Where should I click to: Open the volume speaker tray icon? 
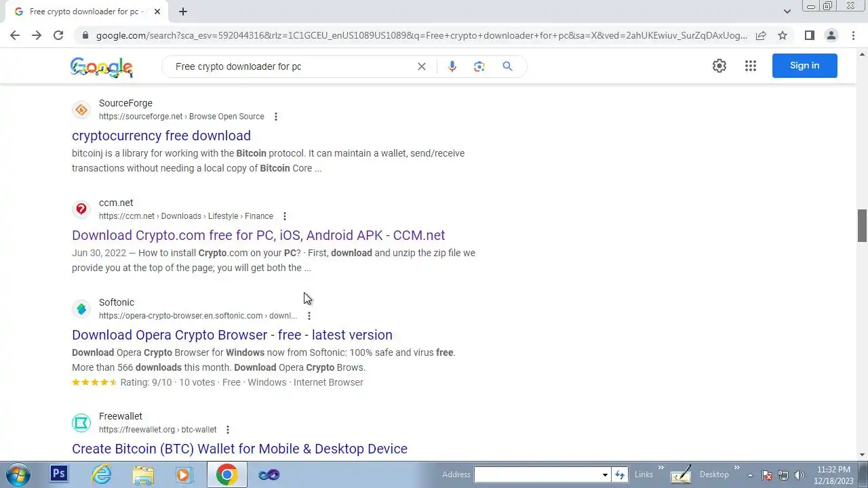800,475
